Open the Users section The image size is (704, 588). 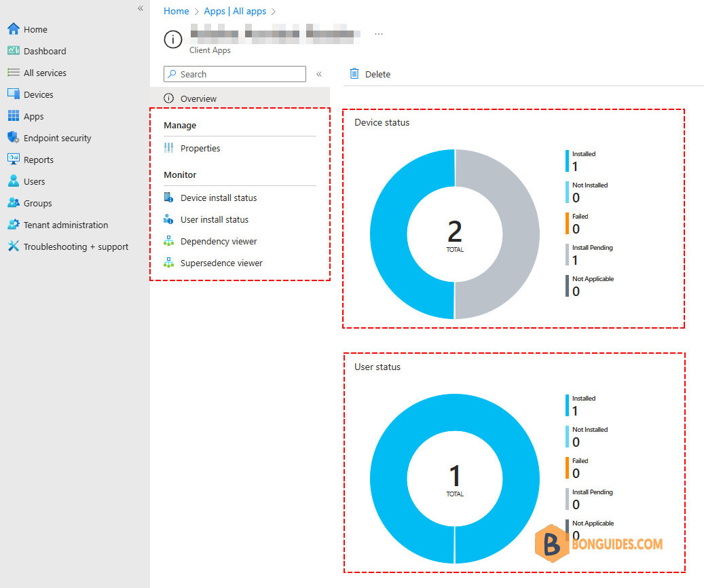tap(34, 181)
